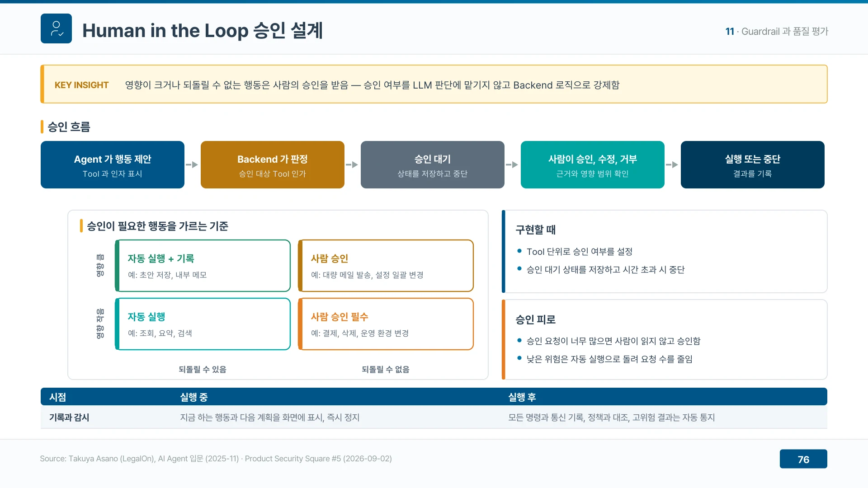Click the 'KEY INSIGHT' label

click(x=81, y=85)
